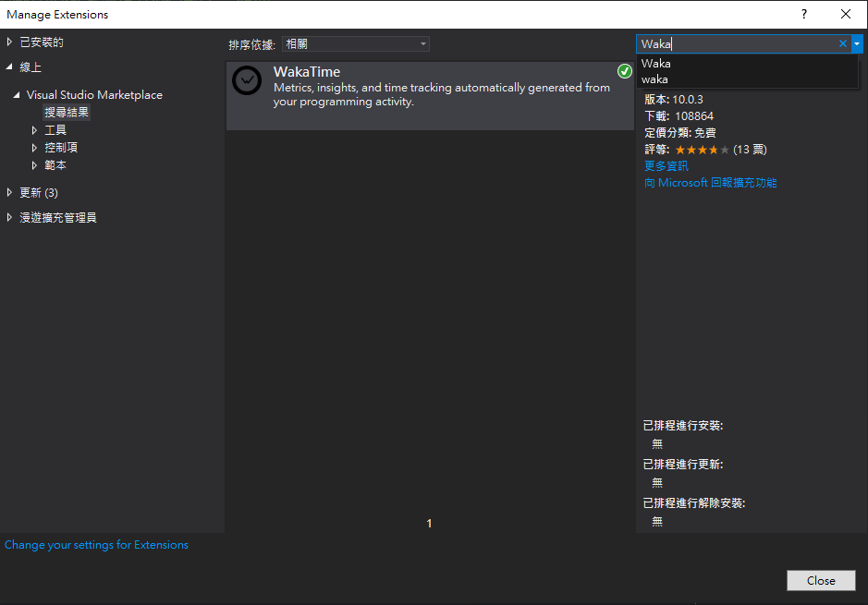Click the 已排程進行安裝 label
The height and width of the screenshot is (605, 868).
pos(683,425)
